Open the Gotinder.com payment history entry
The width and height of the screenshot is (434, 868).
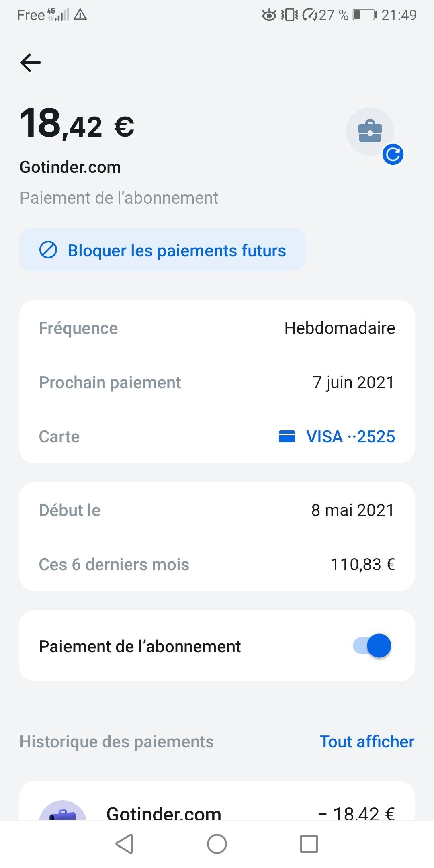[x=217, y=802]
